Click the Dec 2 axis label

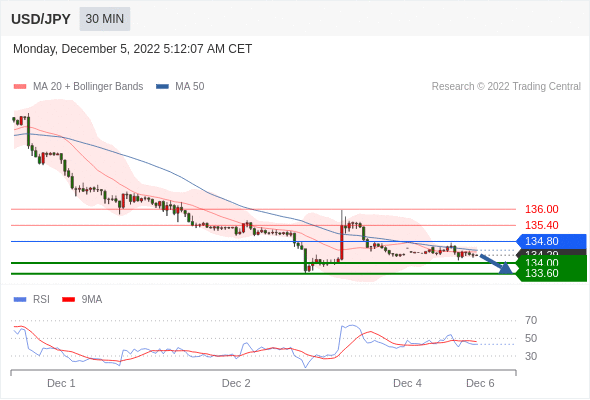tap(236, 383)
